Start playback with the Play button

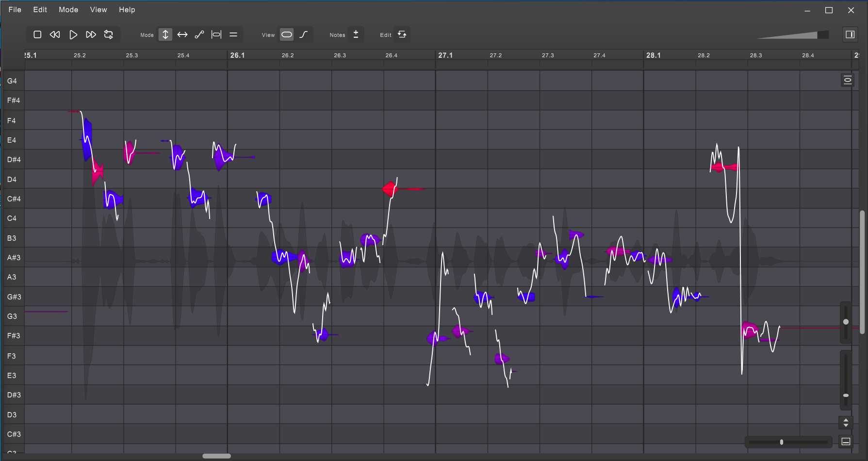tap(73, 34)
